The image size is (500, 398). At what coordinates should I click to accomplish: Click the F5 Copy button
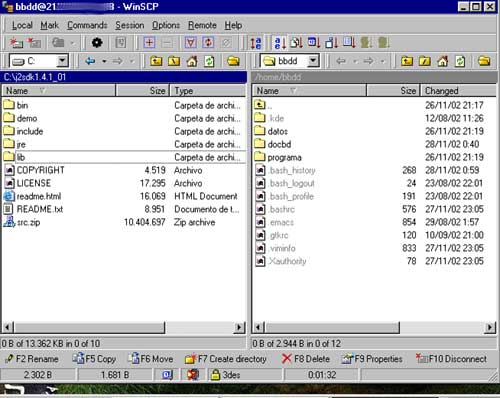tap(94, 359)
